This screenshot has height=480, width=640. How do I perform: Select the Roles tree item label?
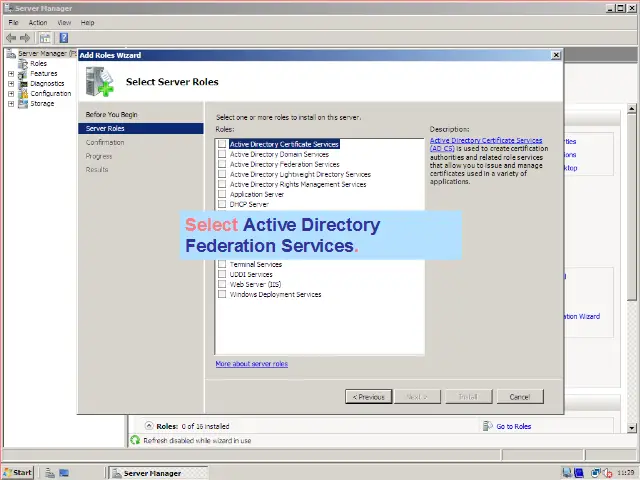click(38, 64)
